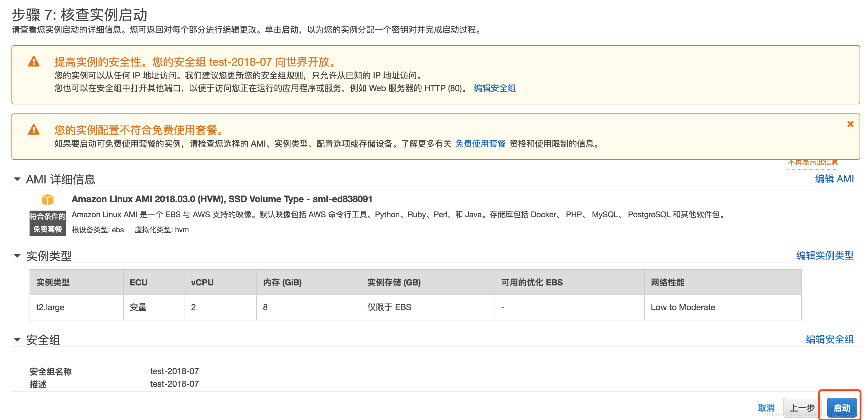Click the 实例存储 (GB) column header
Viewport: 868px width, 420px height.
click(428, 282)
